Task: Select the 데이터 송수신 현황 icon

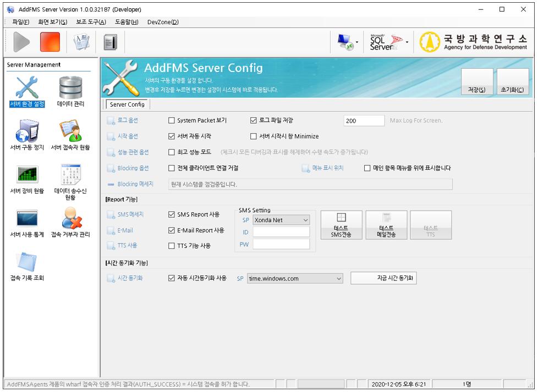Action: 70,175
